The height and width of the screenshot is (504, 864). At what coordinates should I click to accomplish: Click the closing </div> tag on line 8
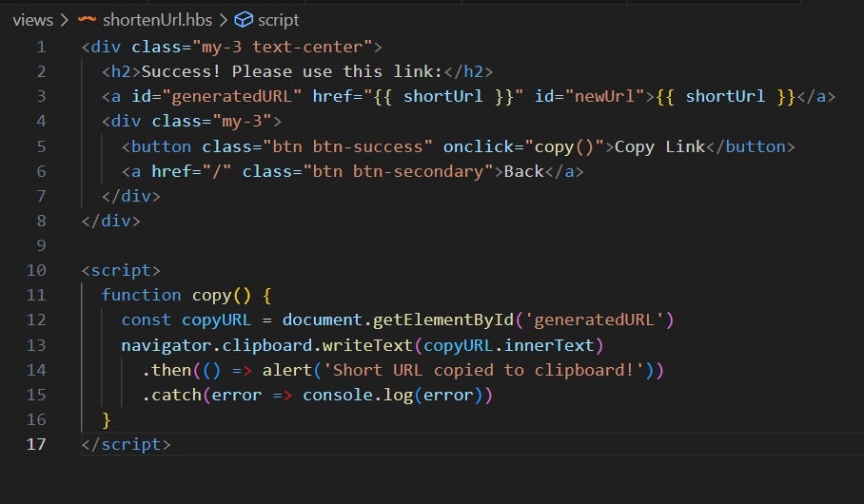coord(110,221)
